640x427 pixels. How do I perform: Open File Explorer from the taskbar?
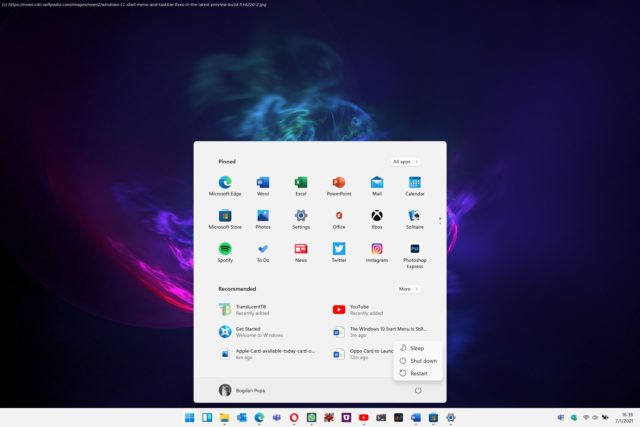tap(224, 418)
